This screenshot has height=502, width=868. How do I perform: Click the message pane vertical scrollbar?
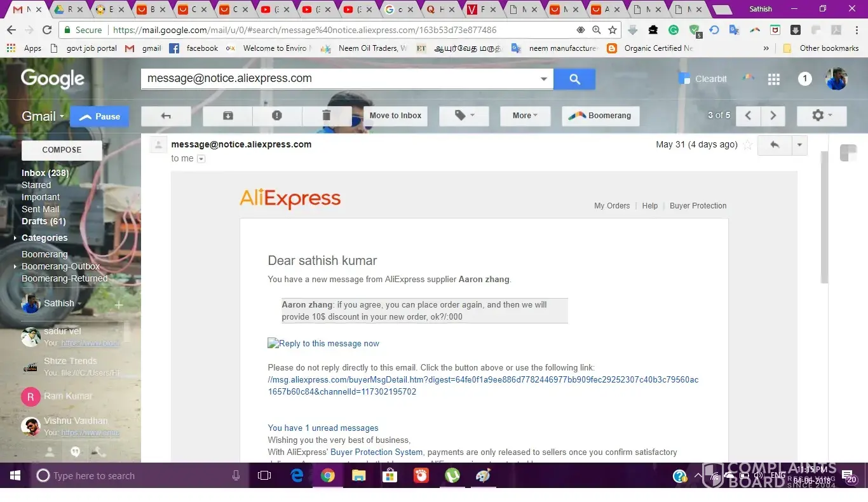click(824, 216)
